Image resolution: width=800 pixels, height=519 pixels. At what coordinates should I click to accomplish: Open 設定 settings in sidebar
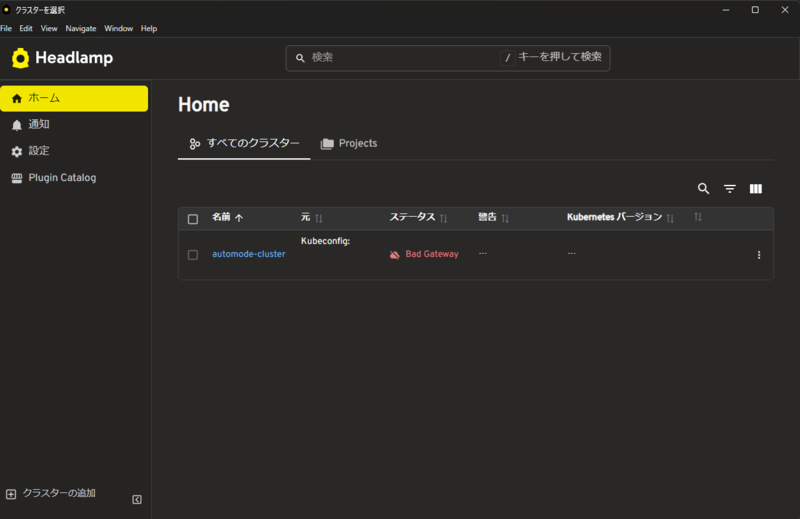click(74, 151)
